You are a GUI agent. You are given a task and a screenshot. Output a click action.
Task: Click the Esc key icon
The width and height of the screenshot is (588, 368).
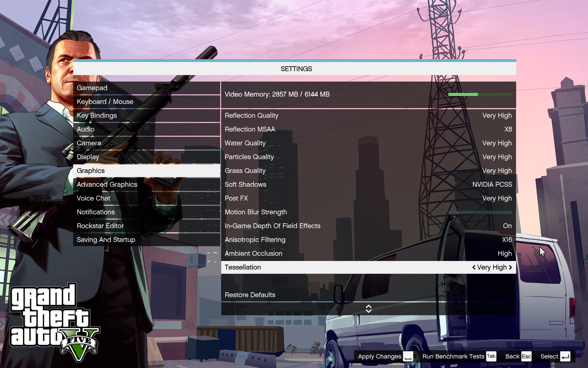pos(526,356)
